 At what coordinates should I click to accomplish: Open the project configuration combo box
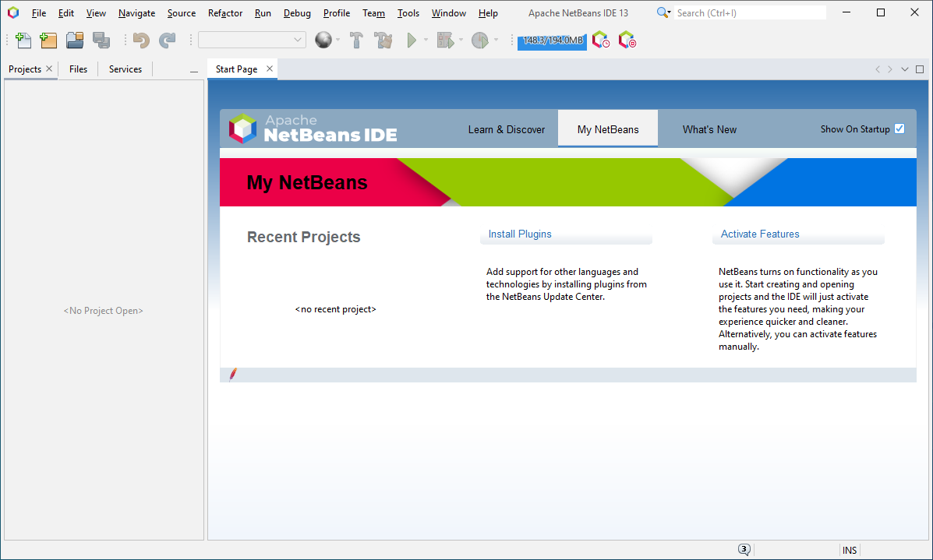tap(252, 41)
